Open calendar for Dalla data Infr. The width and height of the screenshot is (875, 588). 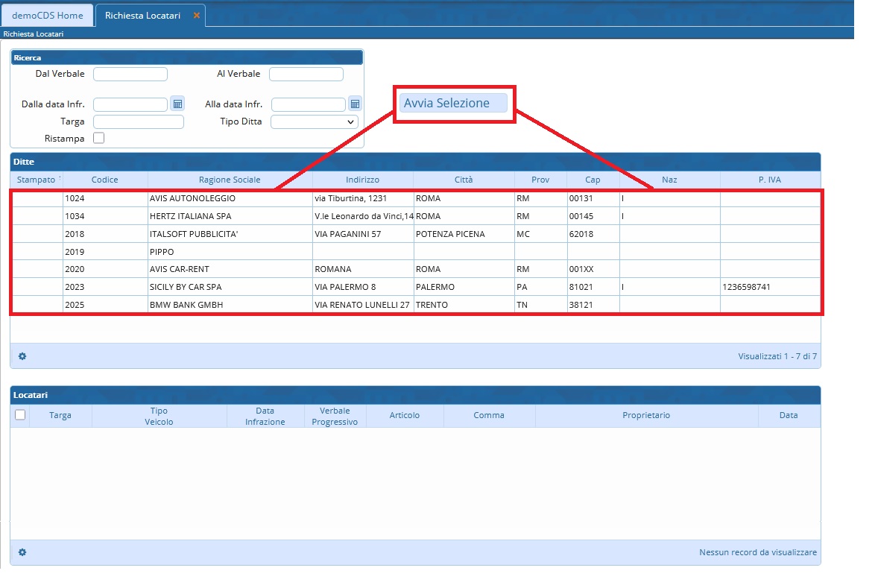tap(177, 104)
